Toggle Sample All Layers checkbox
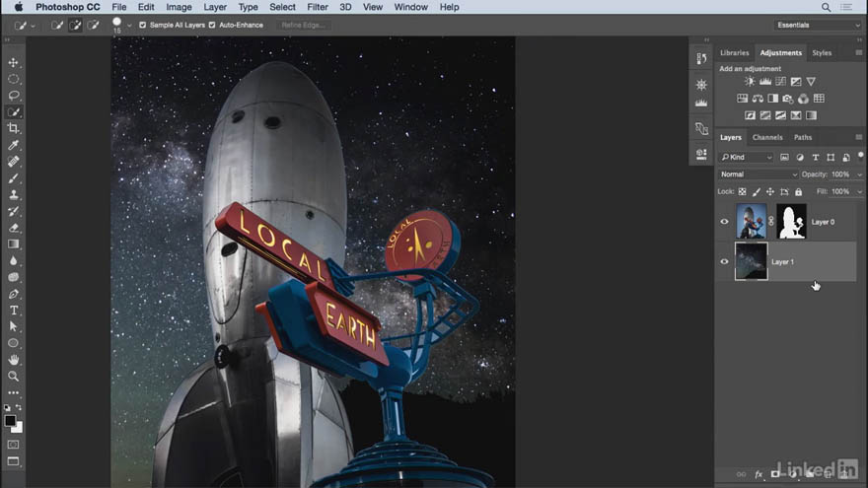The width and height of the screenshot is (868, 488). click(143, 25)
